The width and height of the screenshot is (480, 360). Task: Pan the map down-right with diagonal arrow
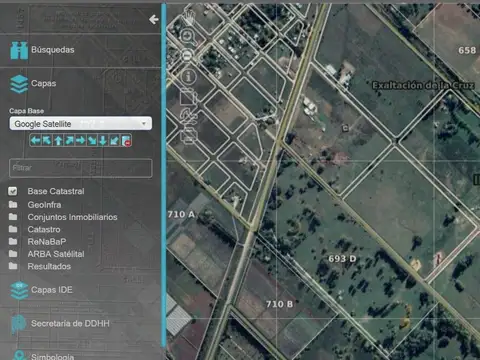point(92,140)
